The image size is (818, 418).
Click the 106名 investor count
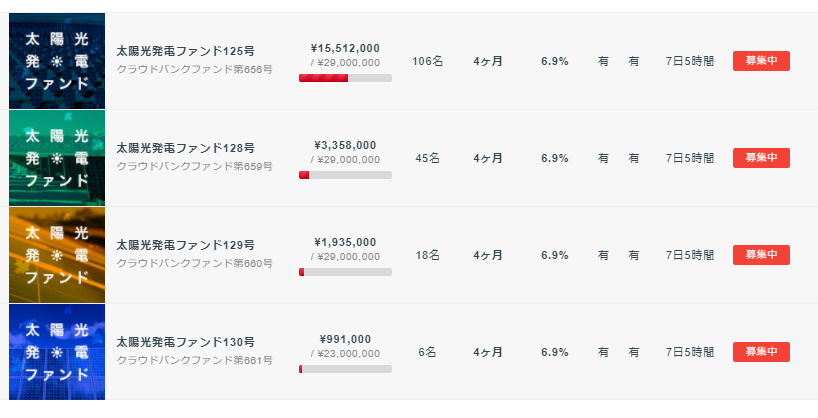pyautogui.click(x=427, y=62)
